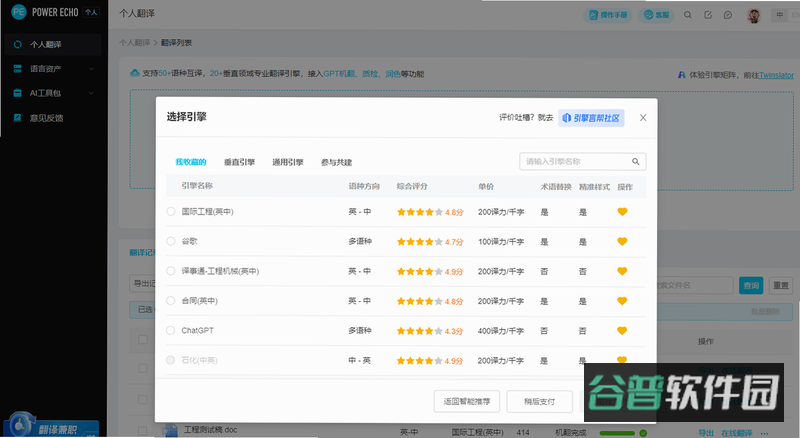Click the 400译力/千字 price for ChatGPT

(x=501, y=331)
